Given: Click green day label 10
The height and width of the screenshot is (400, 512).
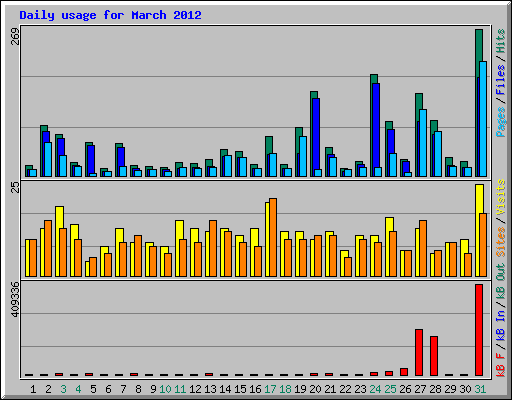Looking at the screenshot, I should (x=165, y=389).
